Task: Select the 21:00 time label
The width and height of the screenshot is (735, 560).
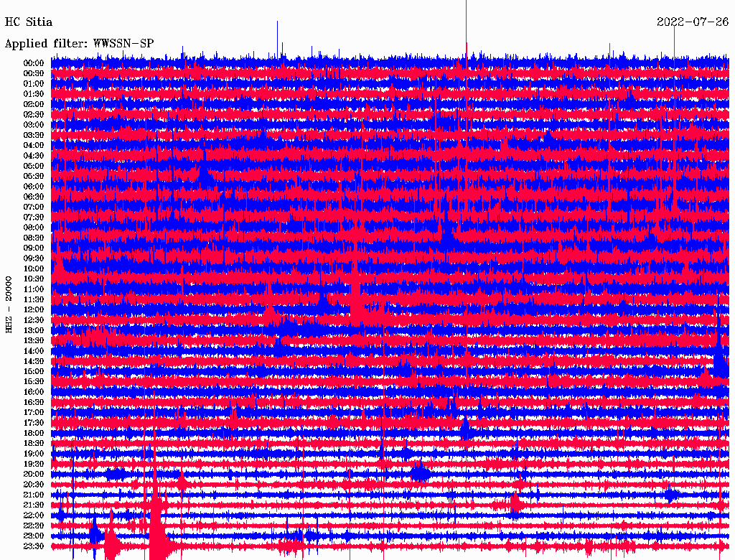Action: click(x=34, y=495)
